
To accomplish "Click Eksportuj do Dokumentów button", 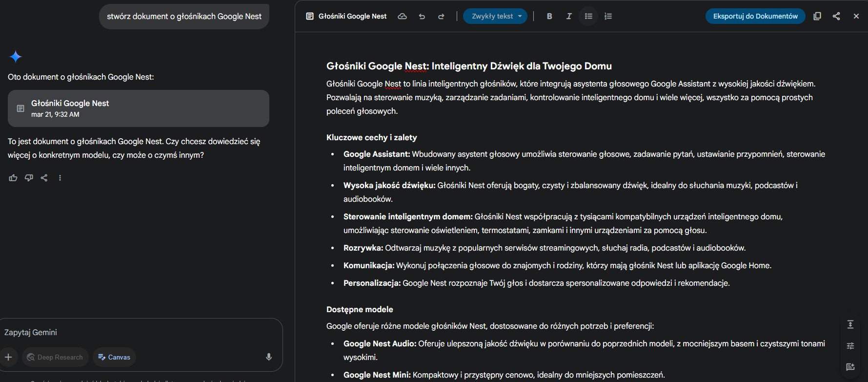I will pos(755,16).
